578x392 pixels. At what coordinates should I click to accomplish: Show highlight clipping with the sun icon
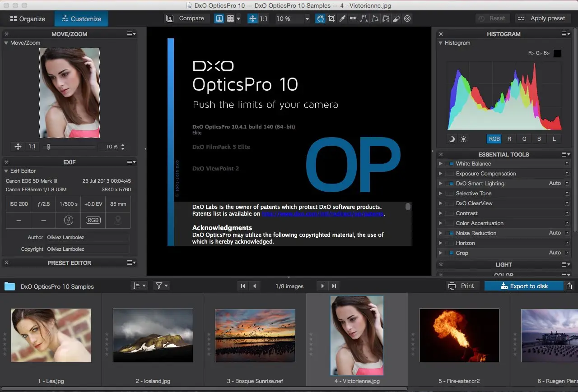pos(463,139)
